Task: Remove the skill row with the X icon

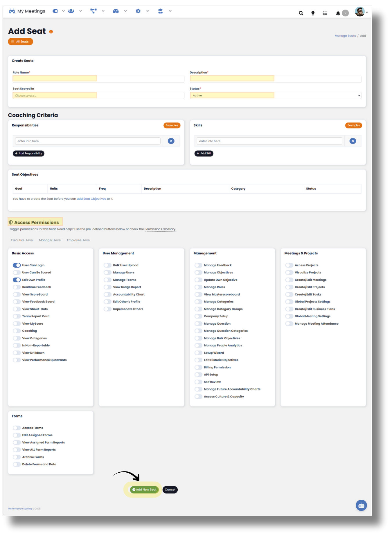Action: point(353,141)
